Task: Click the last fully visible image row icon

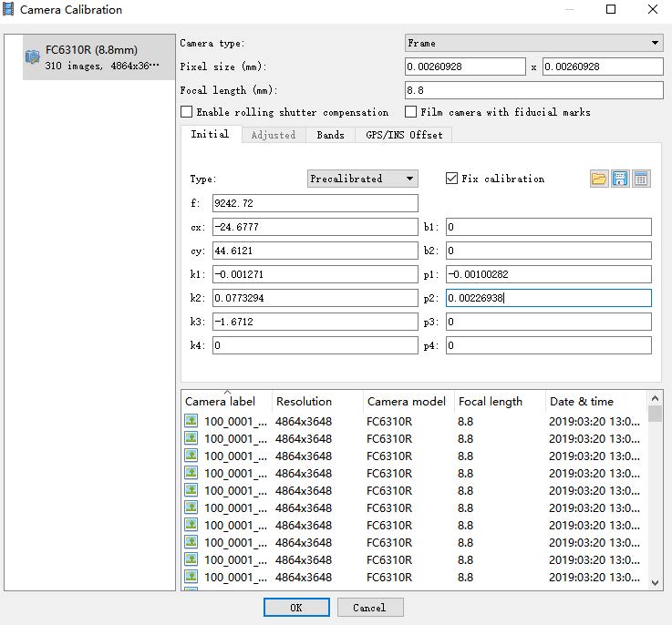Action: click(191, 577)
